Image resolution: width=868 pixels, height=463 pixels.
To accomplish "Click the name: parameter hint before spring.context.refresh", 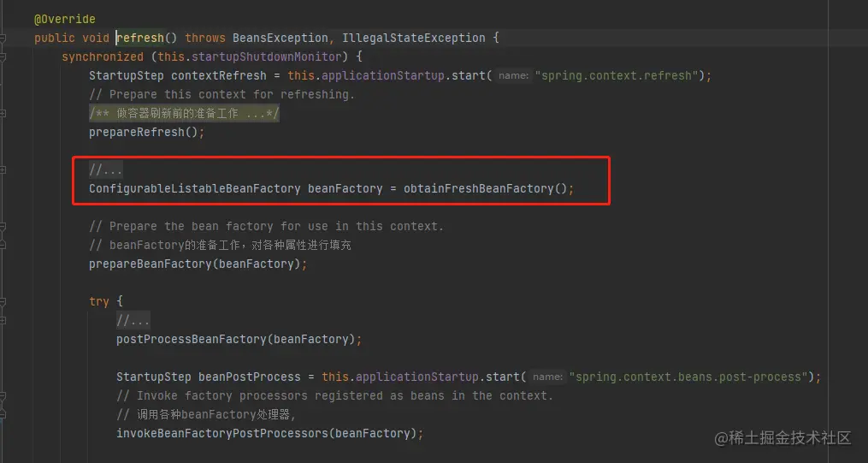I will pyautogui.click(x=513, y=76).
